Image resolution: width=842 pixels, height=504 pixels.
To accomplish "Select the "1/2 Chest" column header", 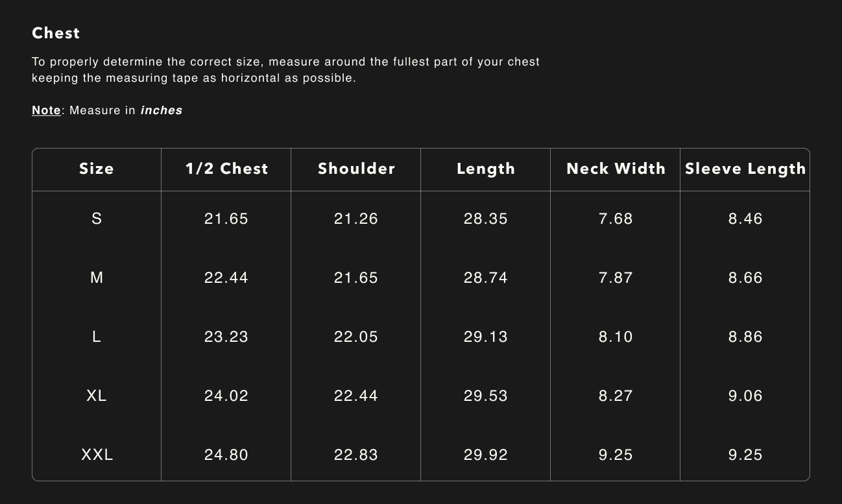I will [x=226, y=169].
